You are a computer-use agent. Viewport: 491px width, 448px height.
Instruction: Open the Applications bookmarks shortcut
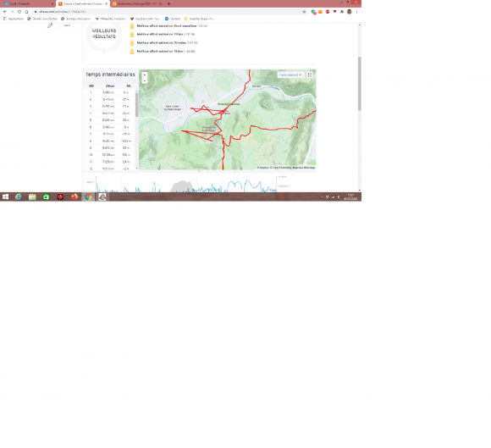click(x=14, y=19)
